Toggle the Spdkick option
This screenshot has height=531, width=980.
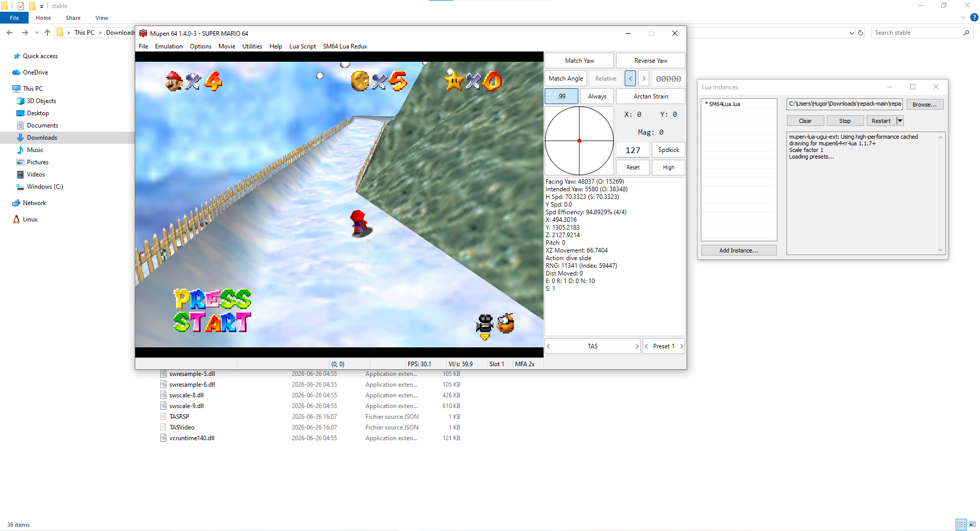tap(668, 150)
